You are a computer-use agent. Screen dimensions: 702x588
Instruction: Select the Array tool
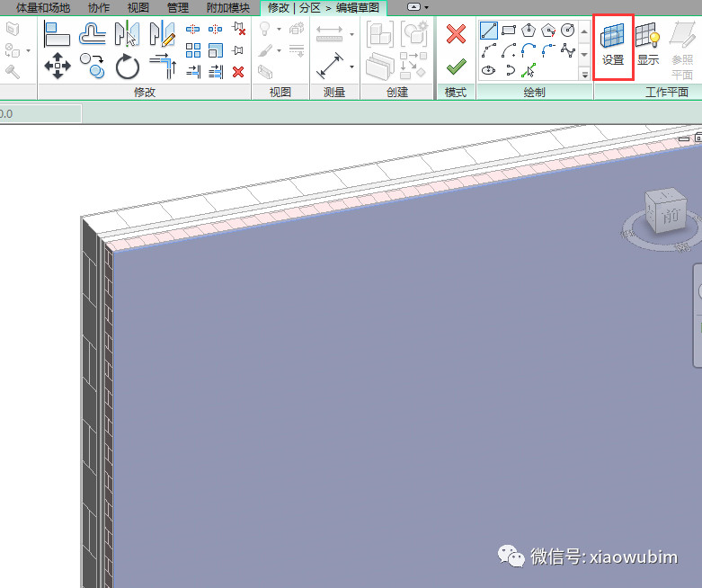193,50
